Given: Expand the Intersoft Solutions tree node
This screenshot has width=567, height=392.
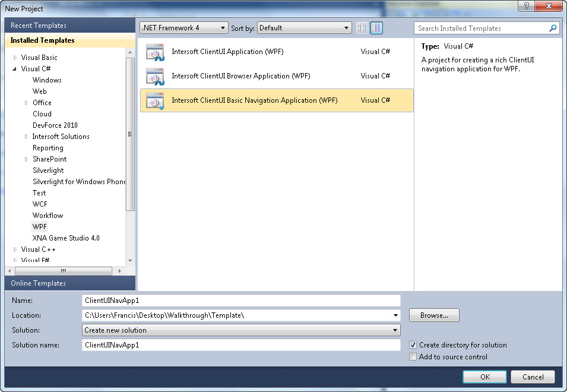Looking at the screenshot, I should pos(26,137).
